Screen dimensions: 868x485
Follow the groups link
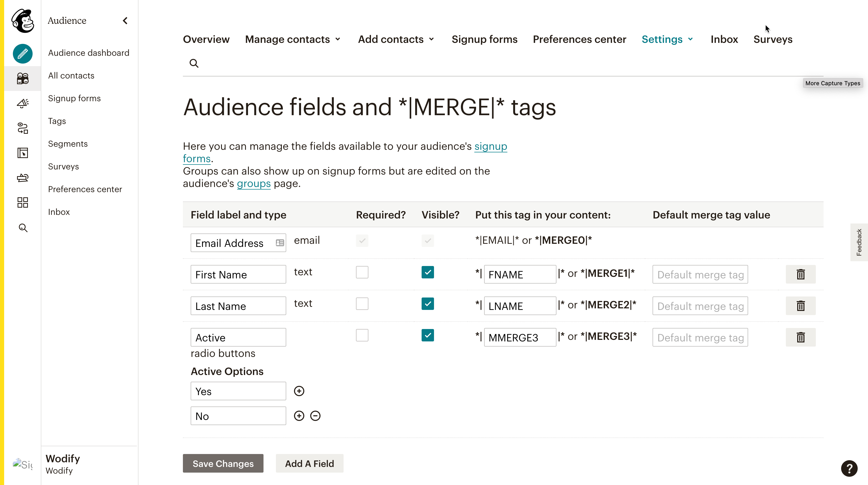coord(253,184)
